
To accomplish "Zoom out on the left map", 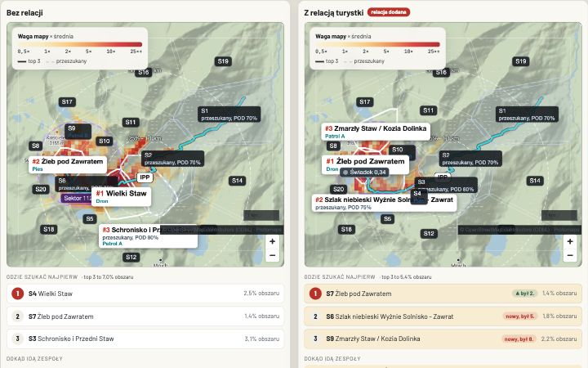I will [272, 255].
